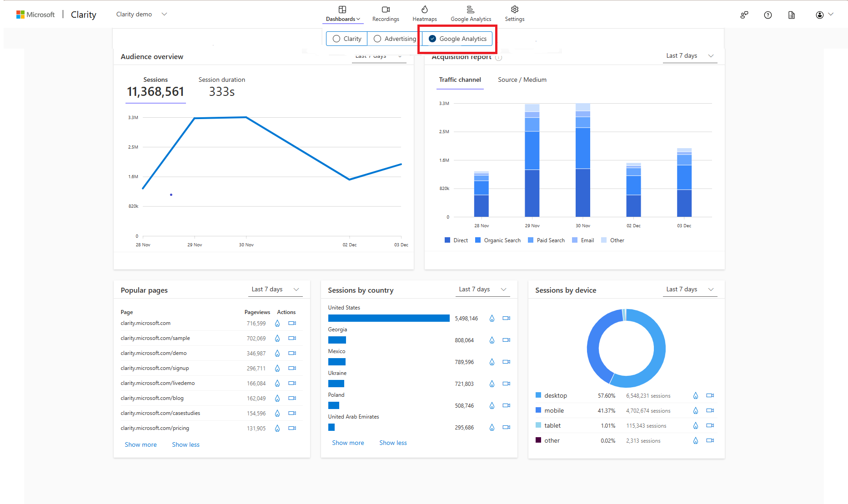Screen dimensions: 848x504
Task: View heatmap for desktop sessions
Action: coord(695,395)
